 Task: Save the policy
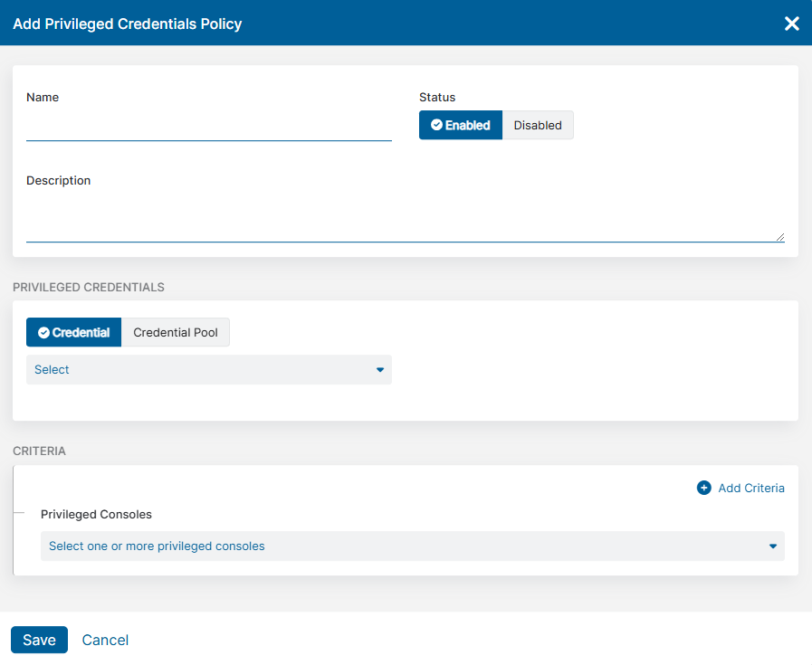pyautogui.click(x=39, y=640)
